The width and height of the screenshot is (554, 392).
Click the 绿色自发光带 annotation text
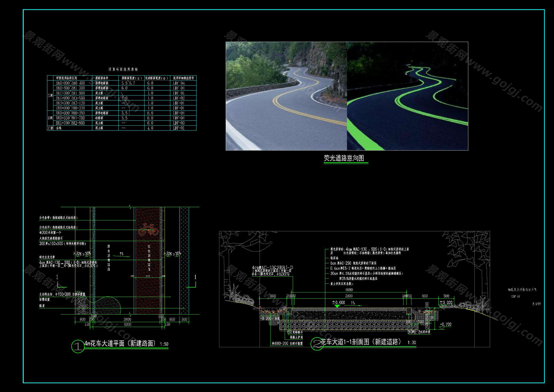(47, 257)
